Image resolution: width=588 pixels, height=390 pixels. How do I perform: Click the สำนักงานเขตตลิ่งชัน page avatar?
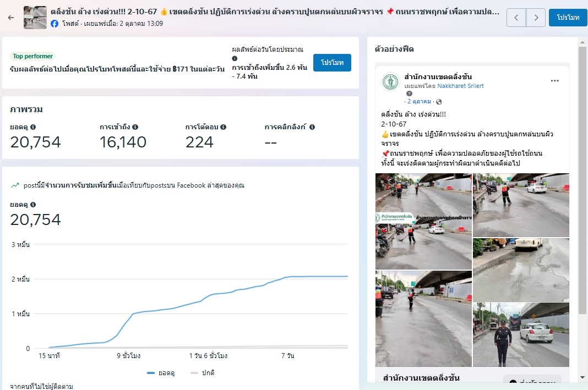(x=391, y=81)
